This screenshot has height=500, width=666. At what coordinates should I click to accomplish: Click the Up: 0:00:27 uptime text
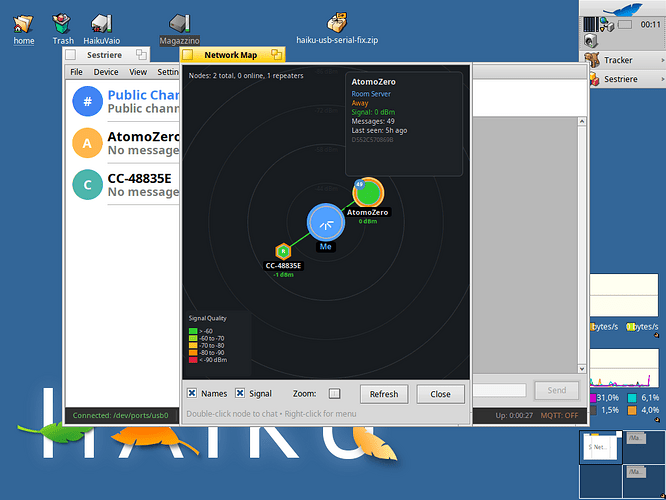514,415
